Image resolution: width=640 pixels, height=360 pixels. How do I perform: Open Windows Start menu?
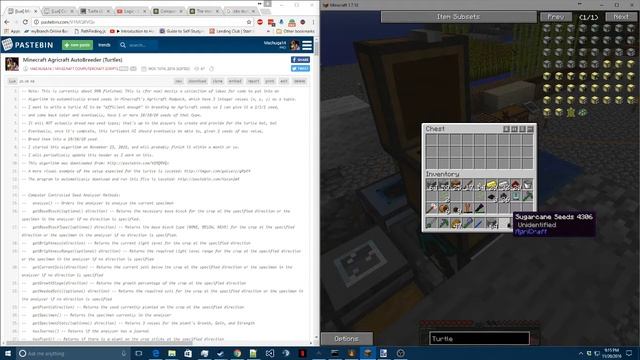point(8,353)
